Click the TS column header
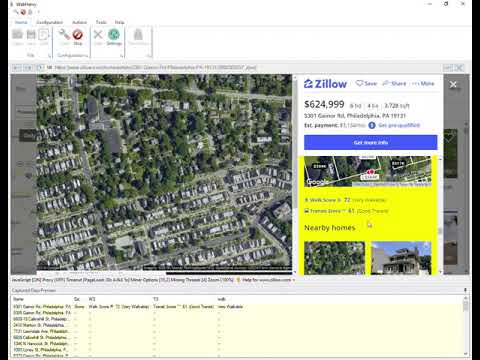The height and width of the screenshot is (360, 480). [156, 299]
